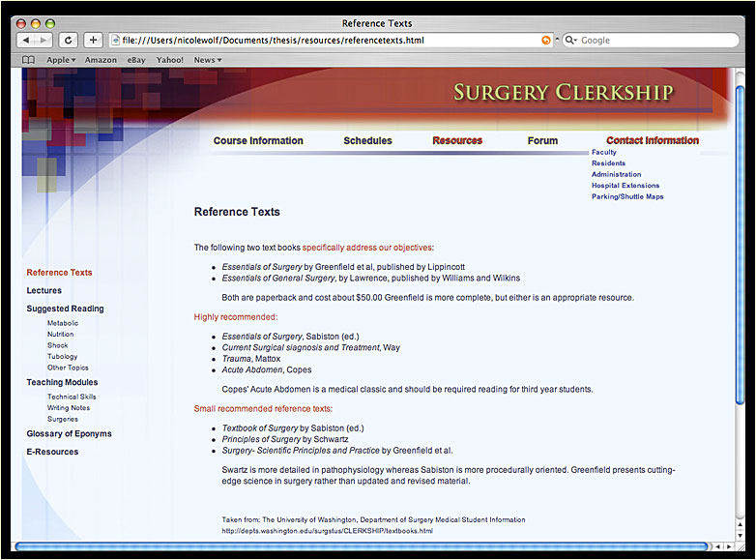Click the Safari back arrow button
The image size is (756, 560).
coord(25,40)
